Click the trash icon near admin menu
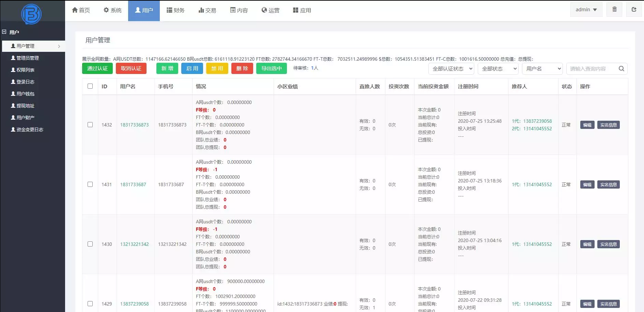Image resolution: width=644 pixels, height=312 pixels. coord(614,9)
